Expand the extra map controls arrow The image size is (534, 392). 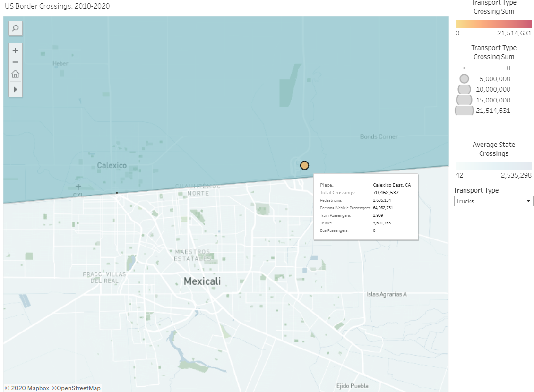point(15,89)
